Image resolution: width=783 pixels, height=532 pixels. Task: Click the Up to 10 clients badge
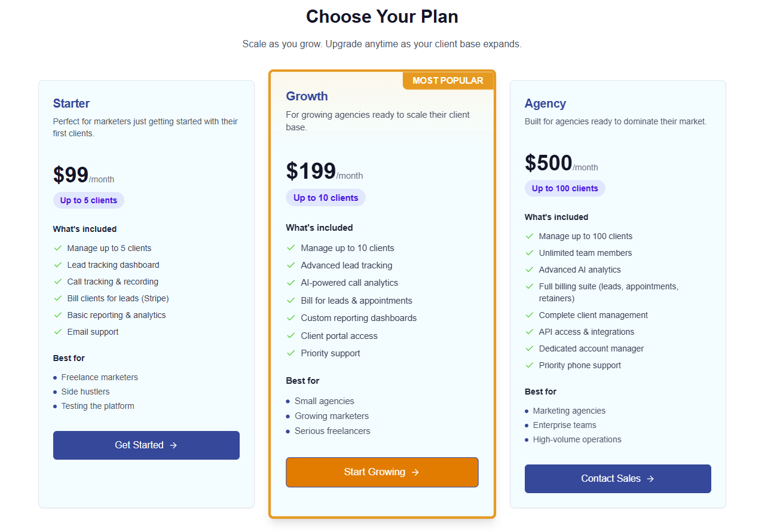tap(325, 197)
